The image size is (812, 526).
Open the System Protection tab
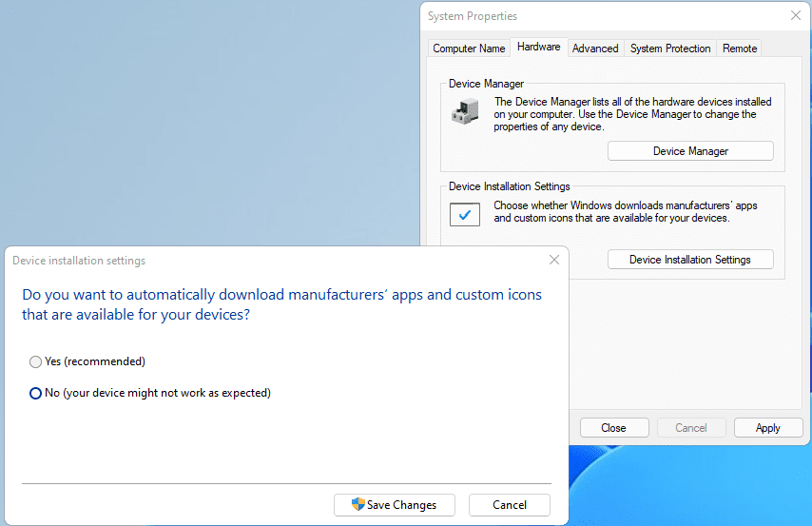point(670,49)
